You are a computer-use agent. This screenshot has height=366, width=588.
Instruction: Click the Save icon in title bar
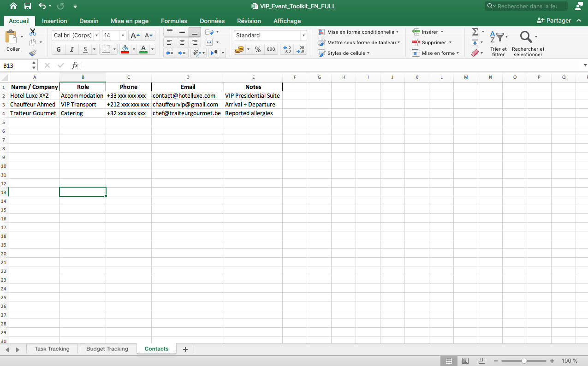coord(28,6)
